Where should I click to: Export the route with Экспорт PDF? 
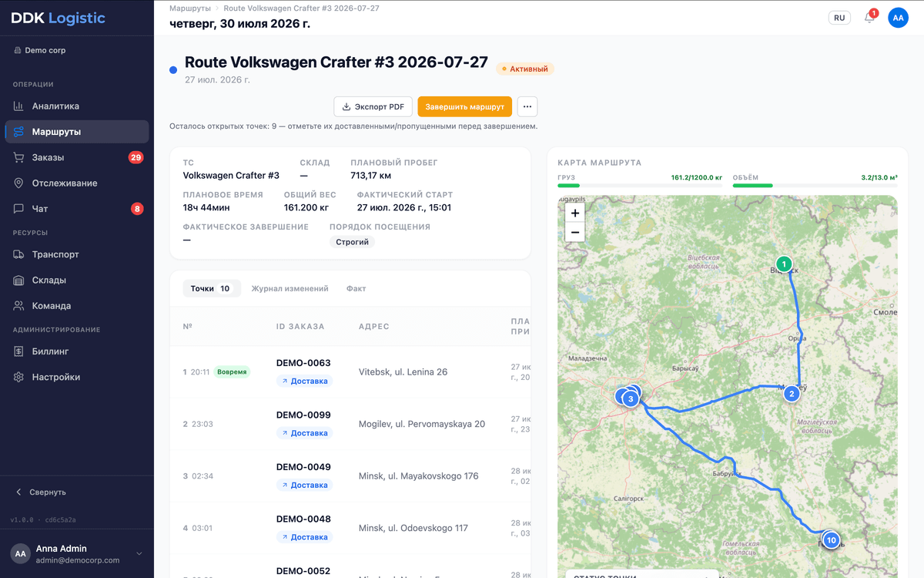[x=373, y=106]
